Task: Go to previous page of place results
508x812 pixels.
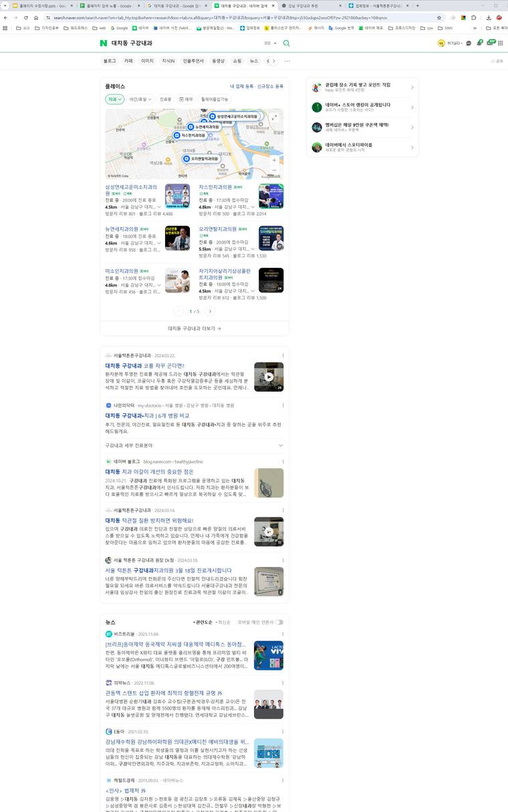Action: [x=178, y=311]
